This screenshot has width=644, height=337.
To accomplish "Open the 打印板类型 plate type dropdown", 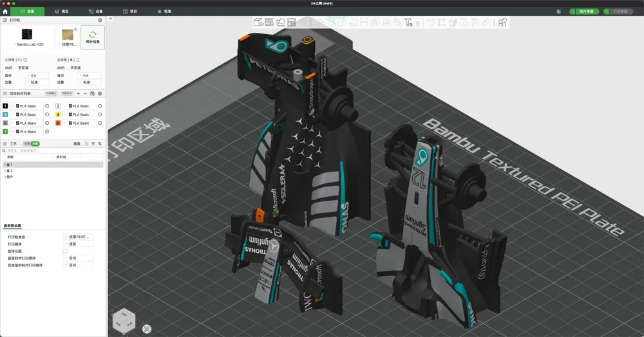I will (79, 237).
